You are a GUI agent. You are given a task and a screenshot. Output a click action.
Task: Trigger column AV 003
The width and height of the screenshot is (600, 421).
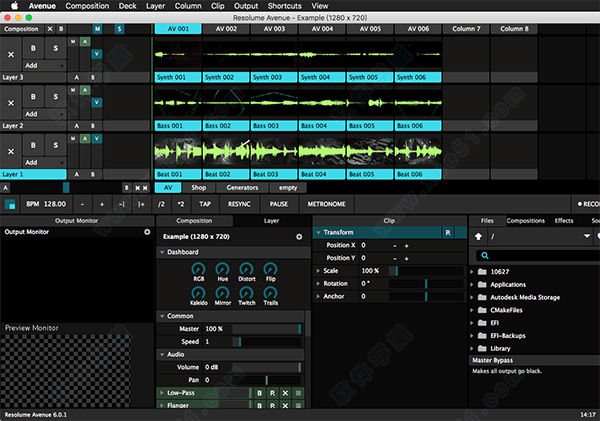(x=274, y=29)
